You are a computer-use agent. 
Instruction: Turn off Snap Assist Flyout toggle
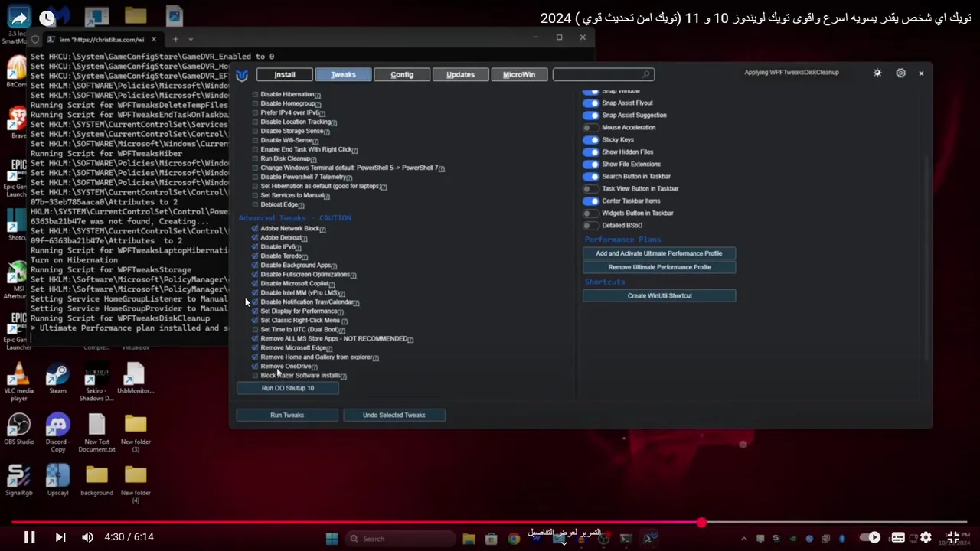click(x=590, y=103)
